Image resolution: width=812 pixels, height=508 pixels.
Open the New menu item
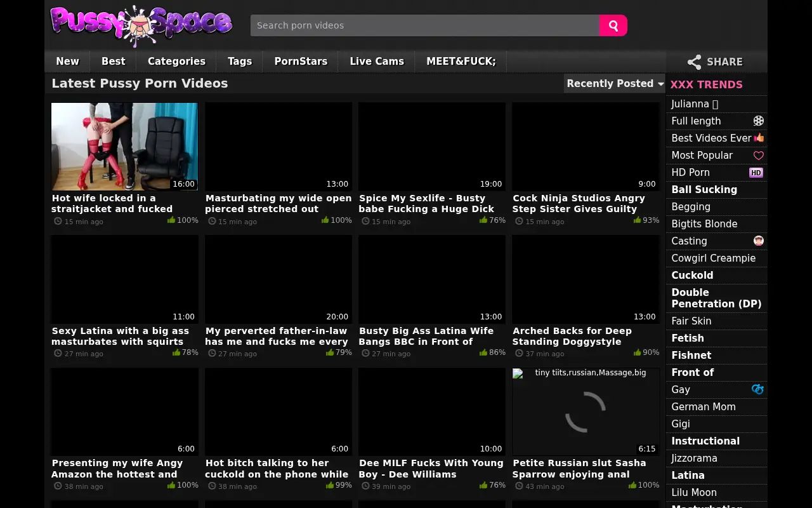(x=67, y=62)
